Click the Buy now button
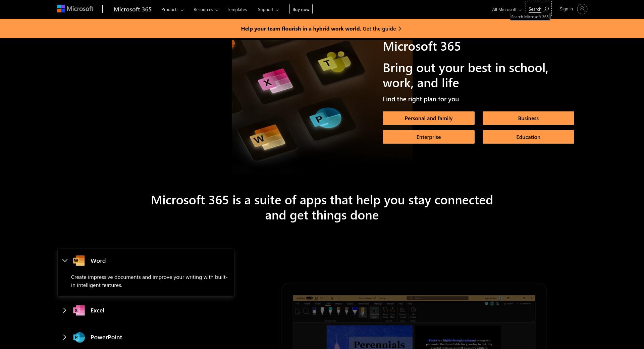Image resolution: width=644 pixels, height=349 pixels. 301,9
